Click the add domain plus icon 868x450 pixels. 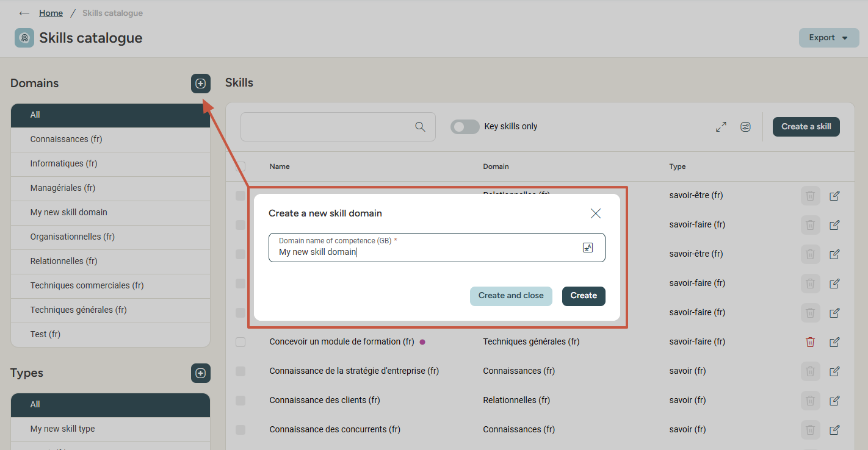(200, 84)
